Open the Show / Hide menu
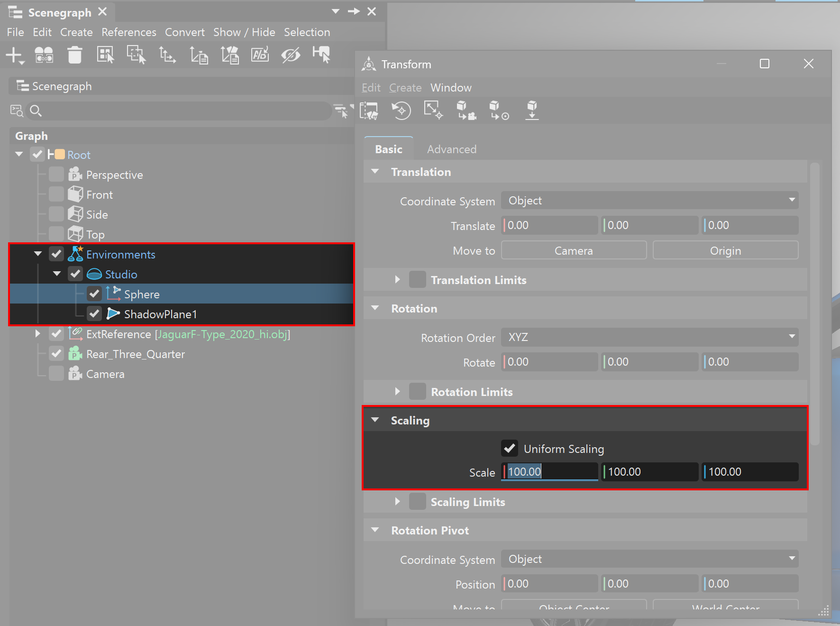The height and width of the screenshot is (626, 840). (244, 32)
